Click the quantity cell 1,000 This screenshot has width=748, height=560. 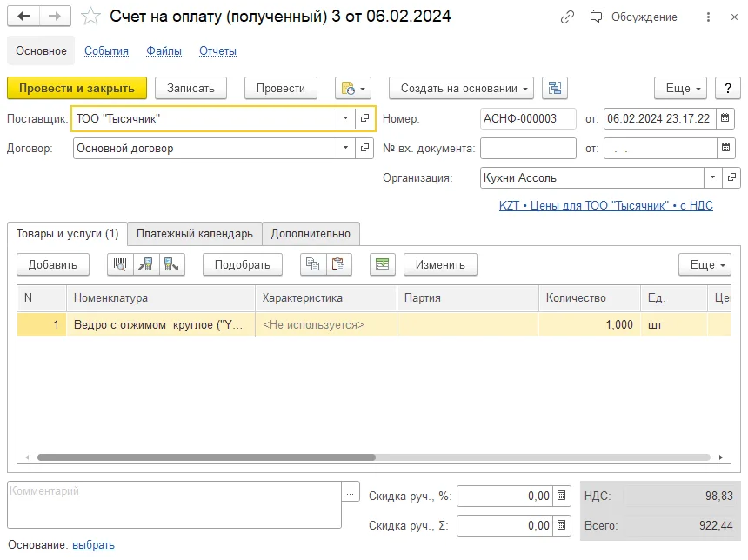590,325
